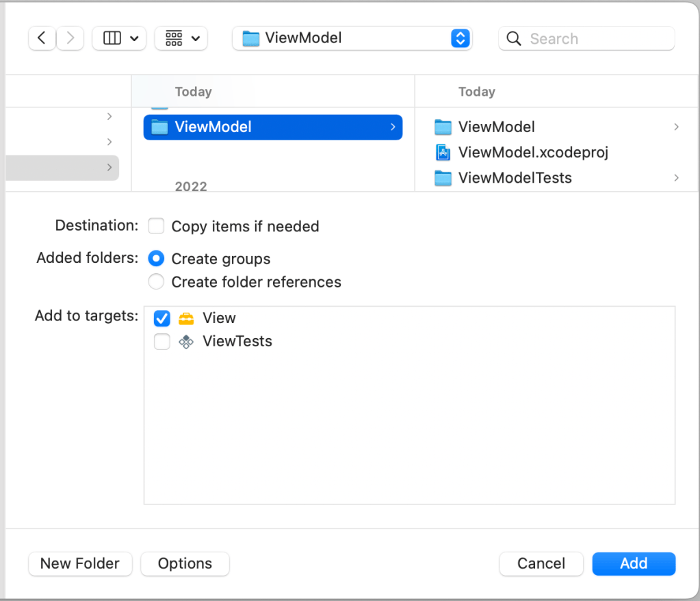Click the New Folder button
The height and width of the screenshot is (601, 700).
[x=80, y=563]
